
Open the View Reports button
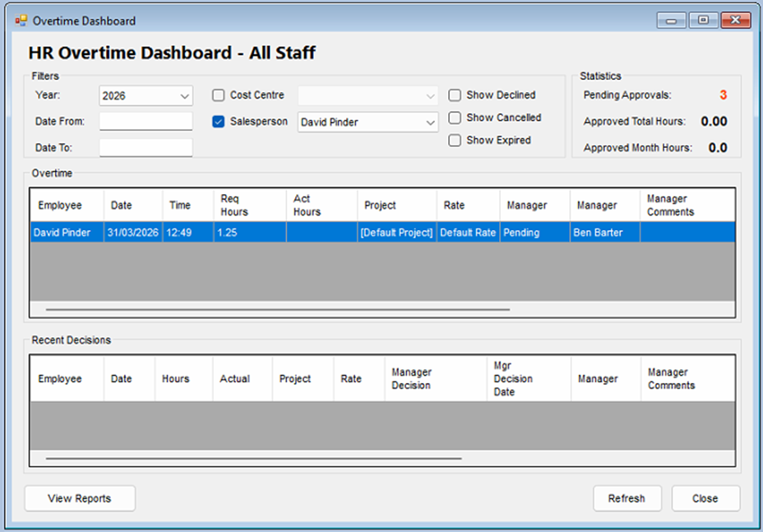click(x=80, y=498)
